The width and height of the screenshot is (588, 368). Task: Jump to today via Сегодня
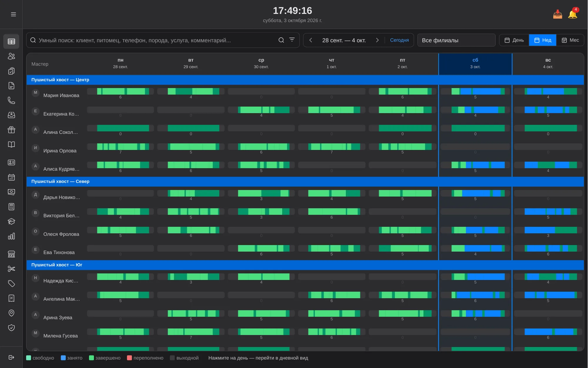tap(399, 40)
